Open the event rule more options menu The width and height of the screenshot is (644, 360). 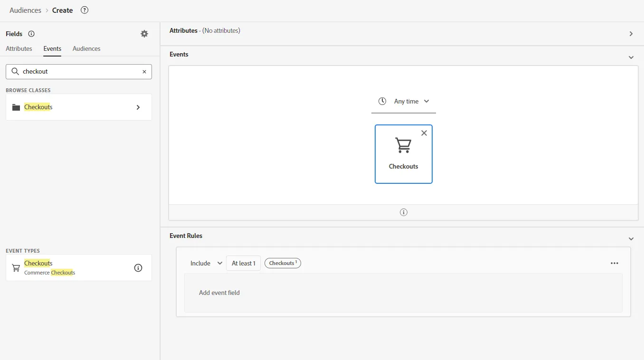tap(615, 263)
